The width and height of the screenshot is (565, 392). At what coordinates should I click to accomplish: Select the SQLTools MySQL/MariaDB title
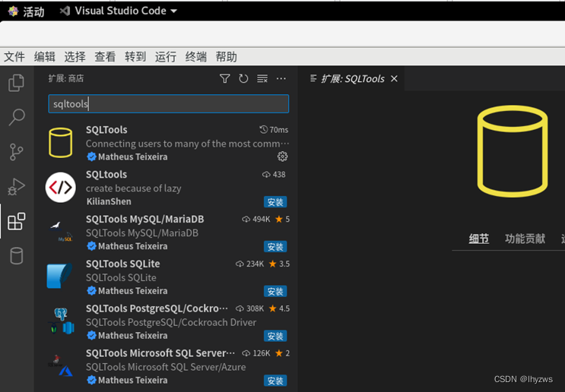[144, 219]
